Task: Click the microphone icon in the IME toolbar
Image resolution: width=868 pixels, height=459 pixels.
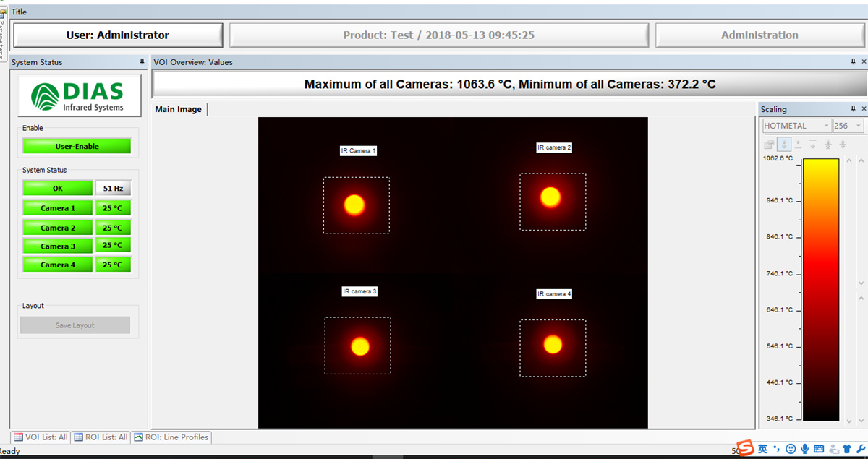Action: (x=804, y=450)
